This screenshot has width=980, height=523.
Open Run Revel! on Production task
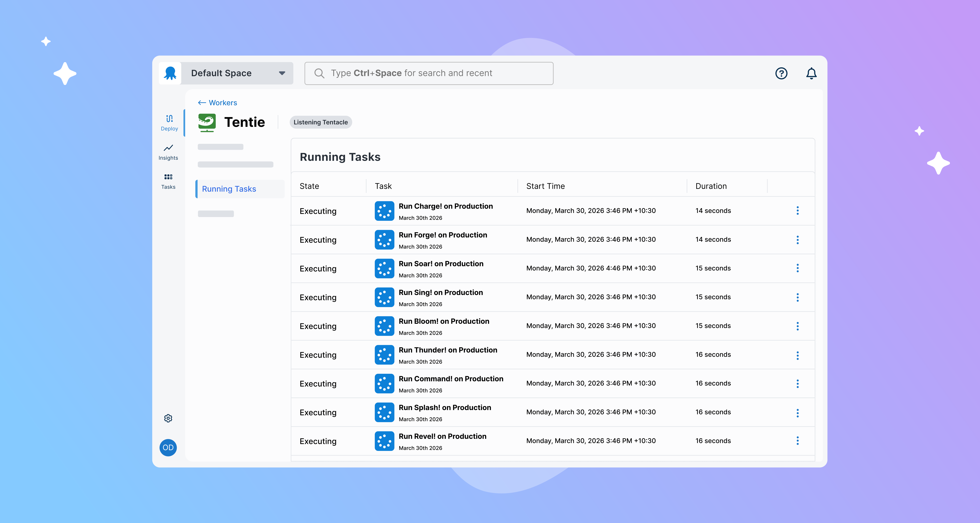coord(442,436)
